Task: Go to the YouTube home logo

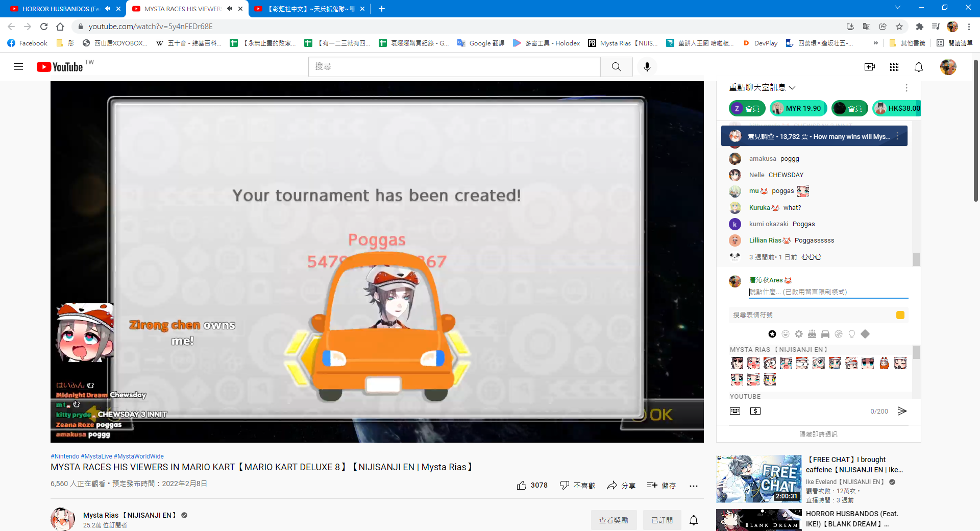Action: (x=60, y=67)
